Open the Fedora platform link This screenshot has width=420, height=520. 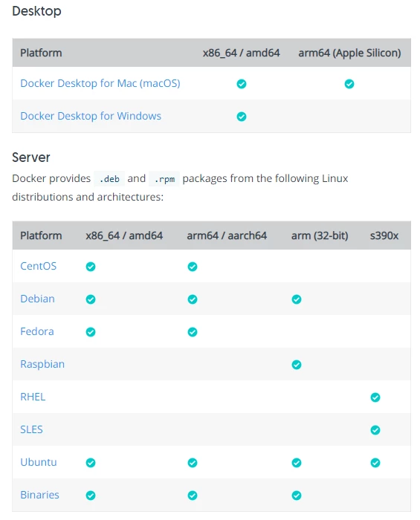(x=37, y=331)
